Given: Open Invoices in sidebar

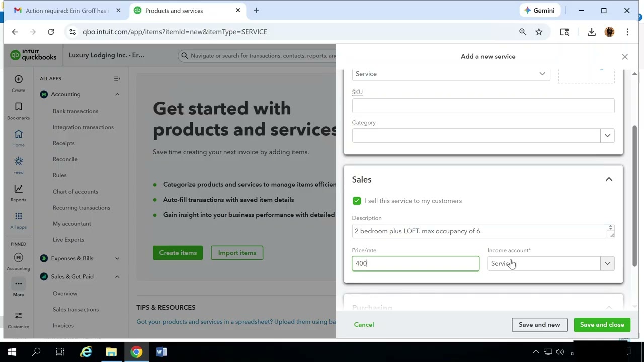Looking at the screenshot, I should 63,326.
